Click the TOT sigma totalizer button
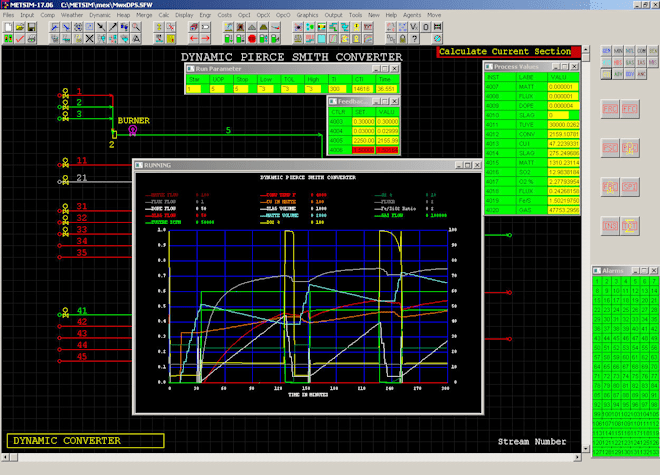The width and height of the screenshot is (660, 475). pyautogui.click(x=630, y=226)
